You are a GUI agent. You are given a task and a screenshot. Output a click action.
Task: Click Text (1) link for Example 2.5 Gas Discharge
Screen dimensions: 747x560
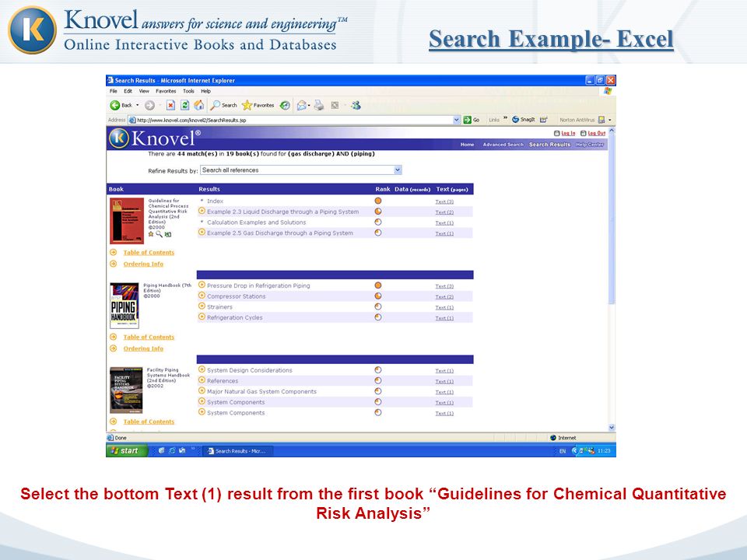tap(444, 233)
